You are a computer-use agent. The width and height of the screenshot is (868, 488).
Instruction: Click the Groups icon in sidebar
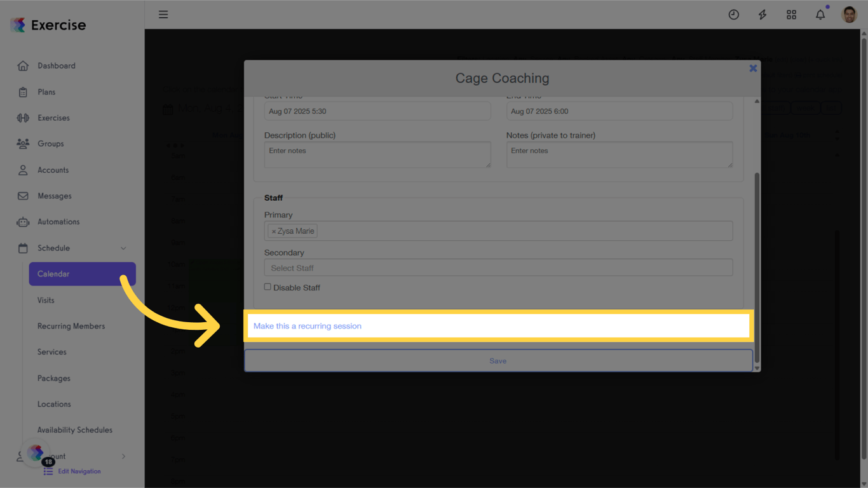24,144
